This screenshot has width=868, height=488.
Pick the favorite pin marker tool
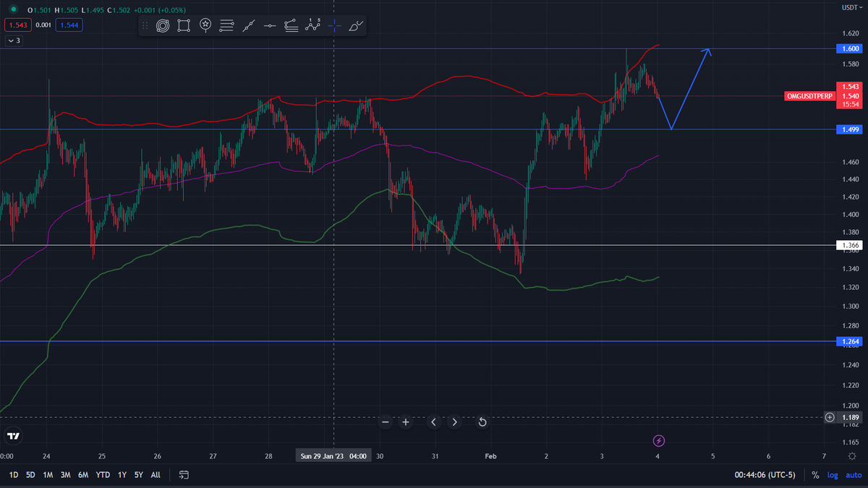(x=205, y=26)
